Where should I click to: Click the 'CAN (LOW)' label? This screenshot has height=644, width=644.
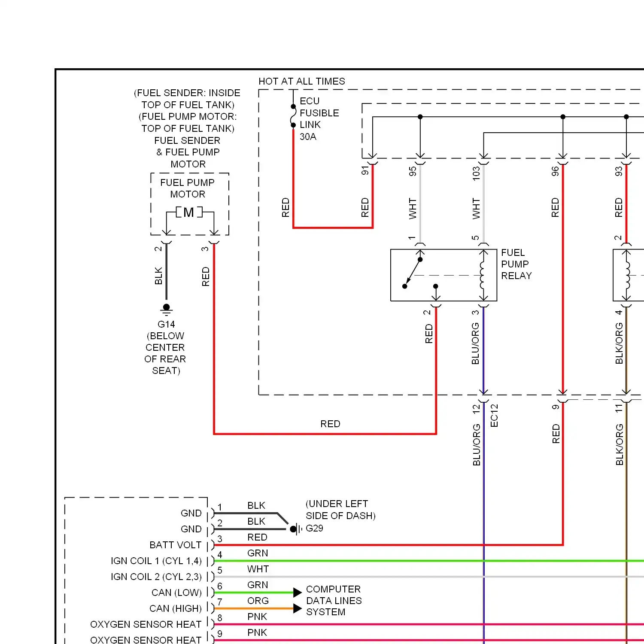coord(176,592)
